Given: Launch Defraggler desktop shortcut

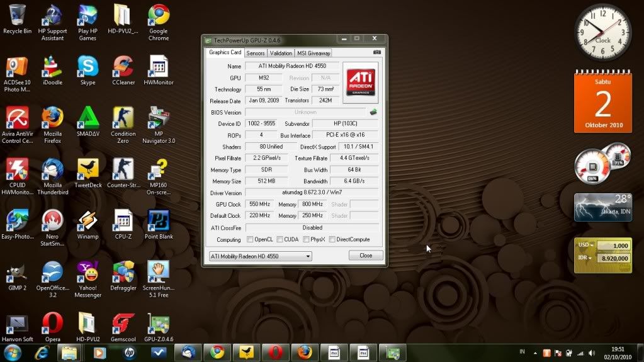Looking at the screenshot, I should point(123,276).
